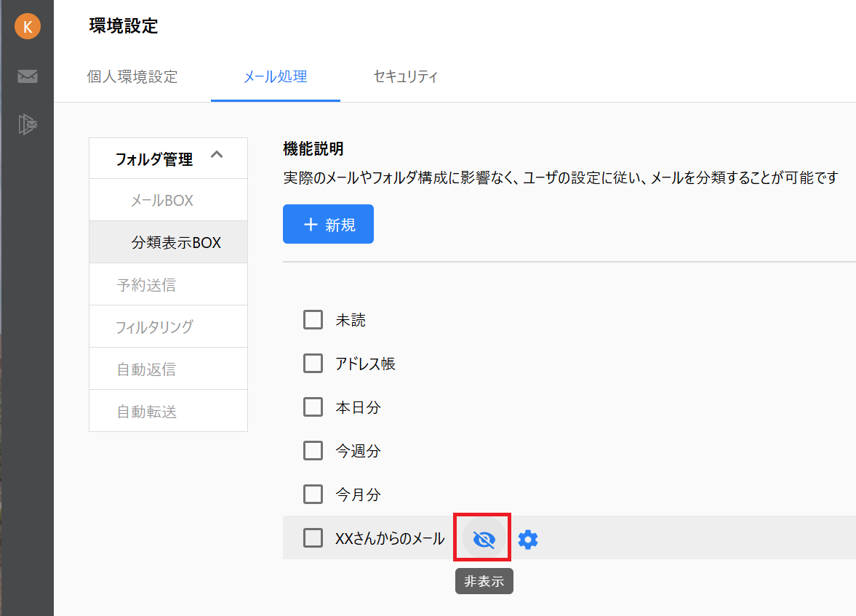Click the アドレス帳 label text

(365, 364)
